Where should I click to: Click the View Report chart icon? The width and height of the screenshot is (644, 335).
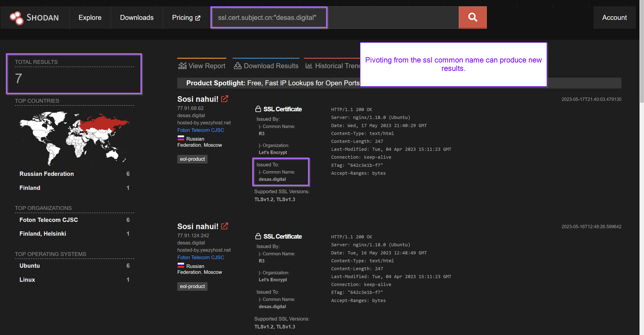click(182, 66)
